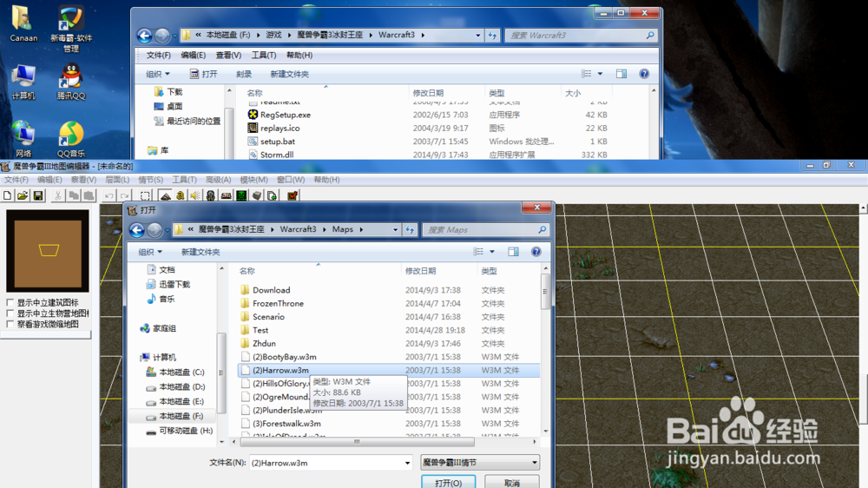The height and width of the screenshot is (488, 868).
Task: Click the Open map folder icon in editor toolbar
Action: pos(23,195)
